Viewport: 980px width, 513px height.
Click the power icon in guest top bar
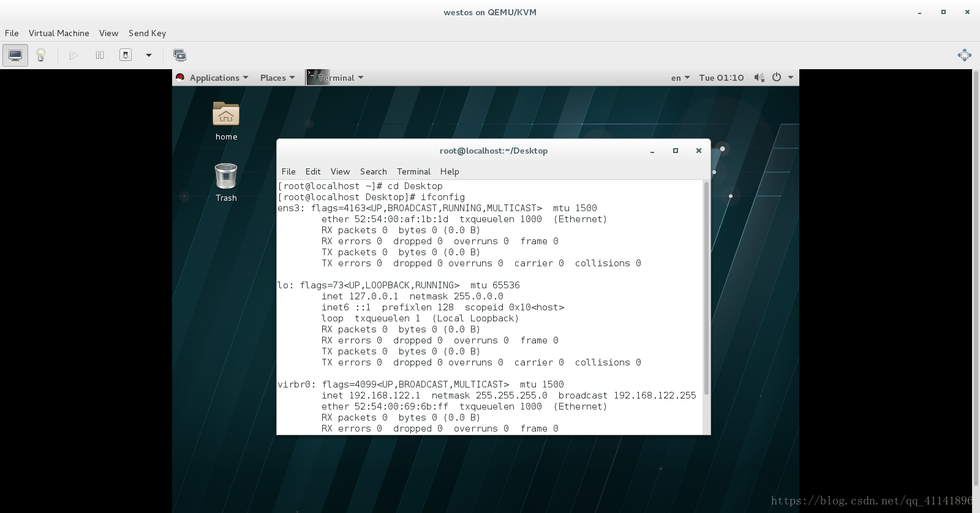(777, 77)
